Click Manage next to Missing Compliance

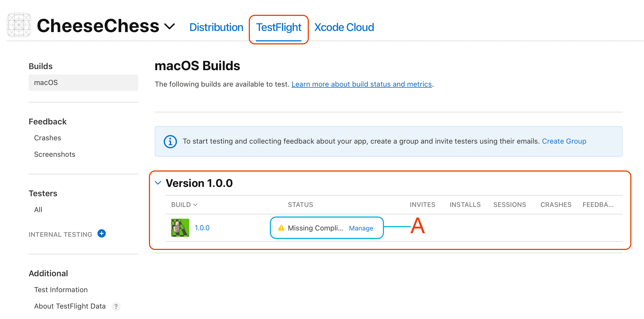point(361,228)
